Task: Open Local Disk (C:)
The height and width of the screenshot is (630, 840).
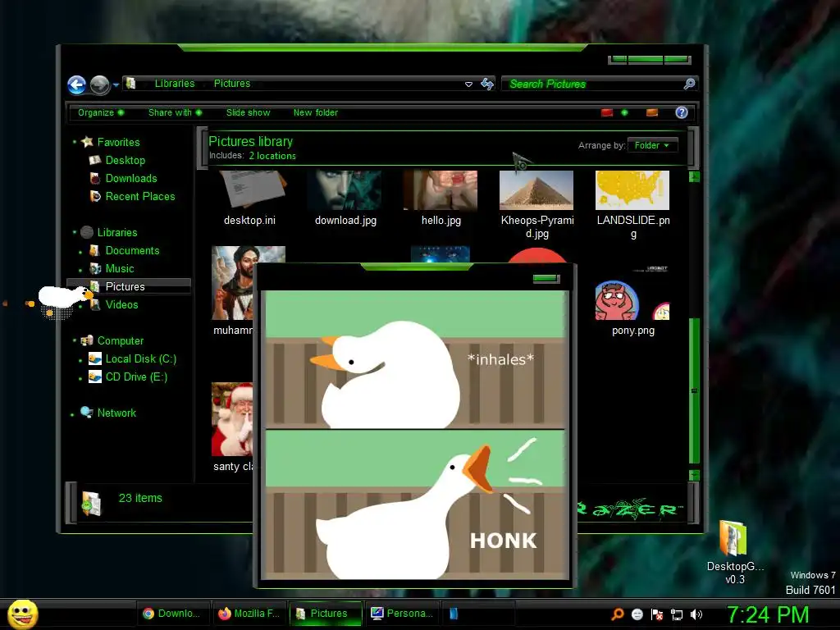Action: (140, 359)
